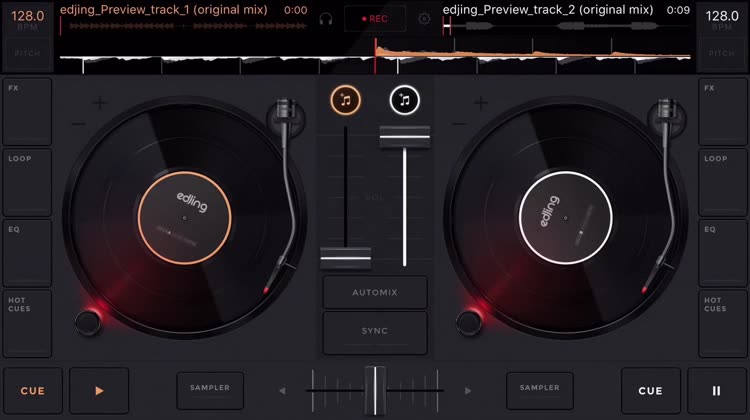750x420 pixels.
Task: Click the right turntable vinyl label
Action: click(x=565, y=218)
